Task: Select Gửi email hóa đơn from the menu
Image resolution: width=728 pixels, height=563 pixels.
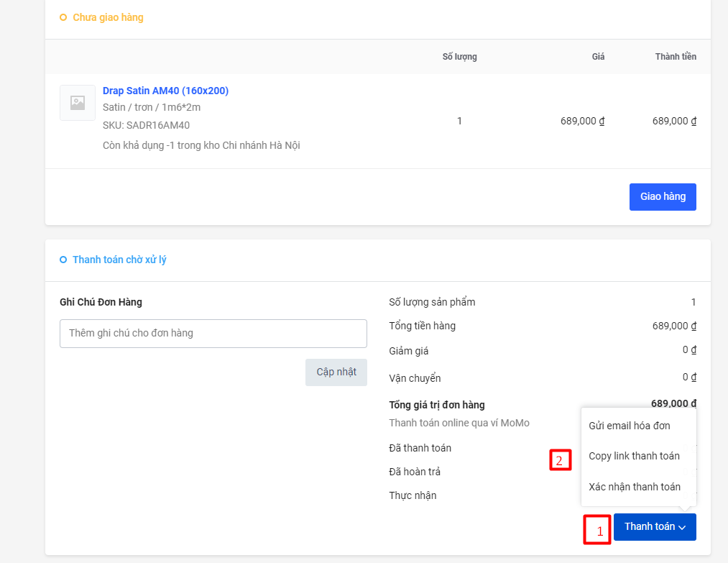Action: coord(629,426)
